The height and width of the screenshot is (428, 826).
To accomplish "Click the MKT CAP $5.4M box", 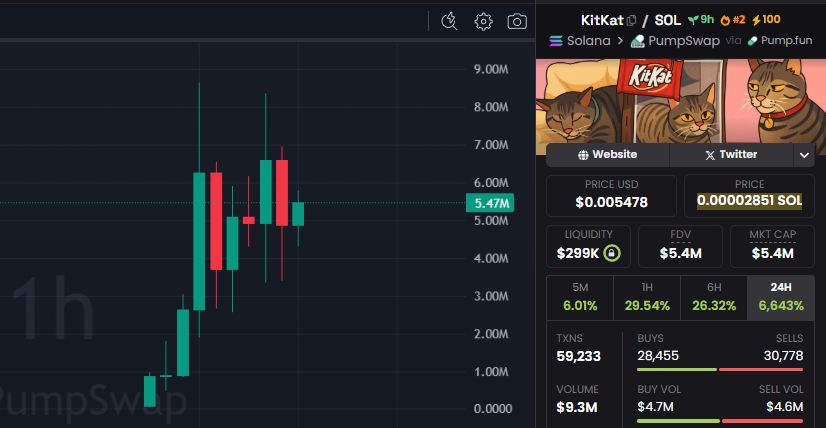I will pyautogui.click(x=772, y=246).
